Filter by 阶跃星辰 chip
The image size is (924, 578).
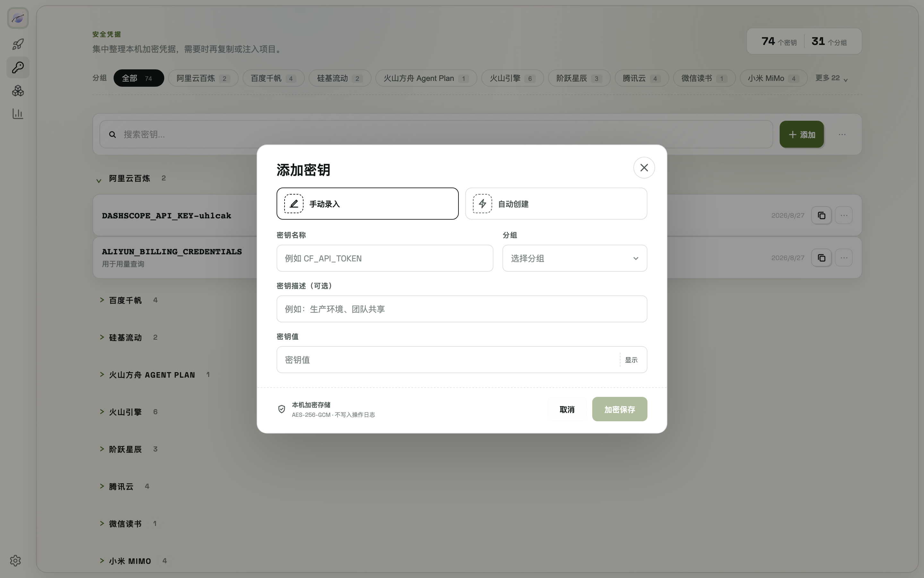pos(579,78)
